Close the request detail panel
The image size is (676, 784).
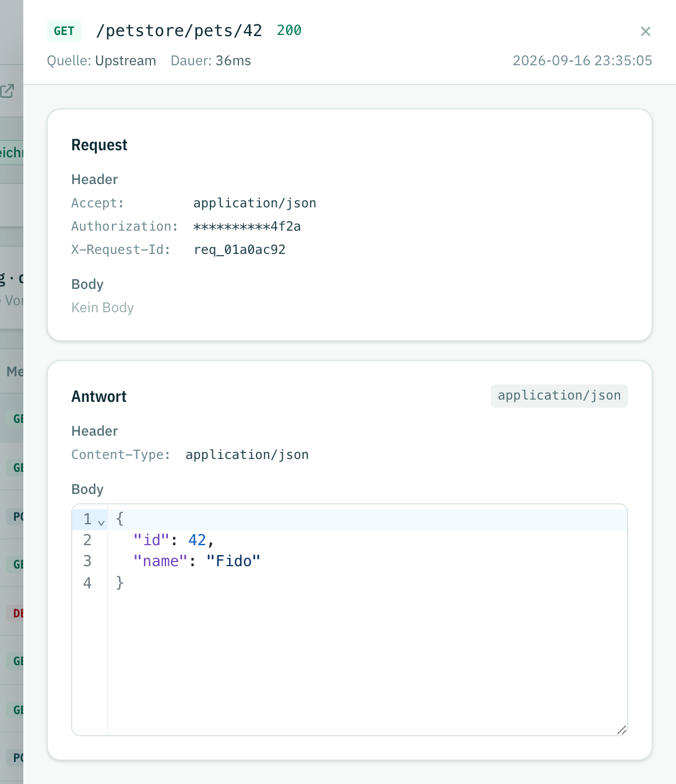(645, 31)
